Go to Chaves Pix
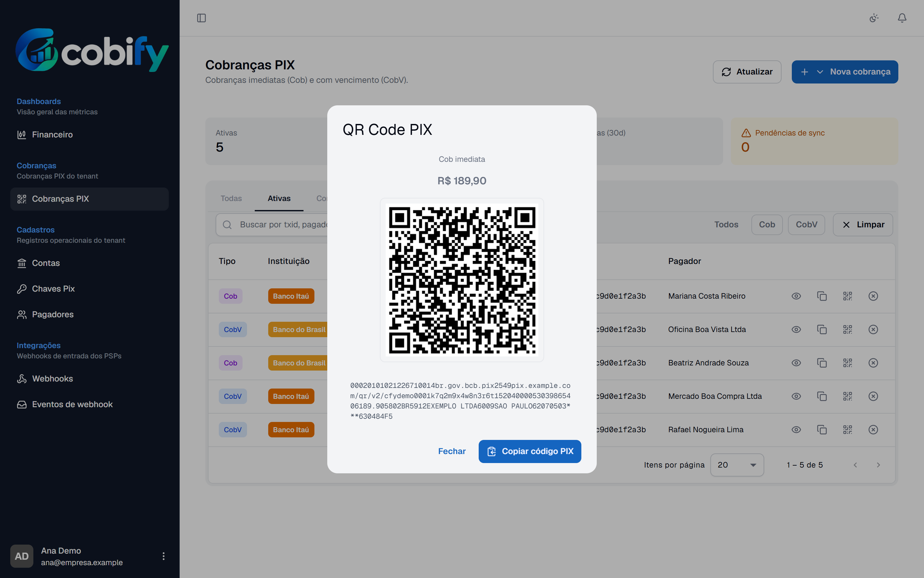 [89, 289]
